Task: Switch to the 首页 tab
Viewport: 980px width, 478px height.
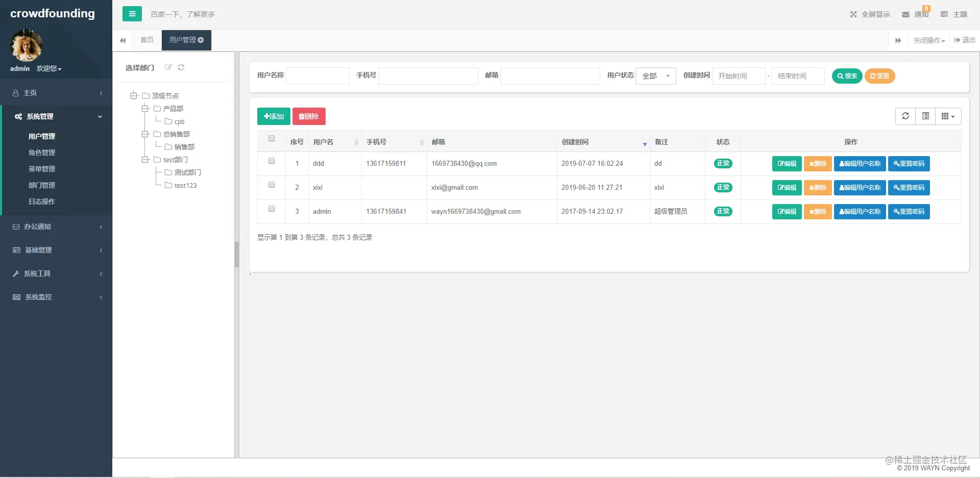Action: tap(147, 40)
